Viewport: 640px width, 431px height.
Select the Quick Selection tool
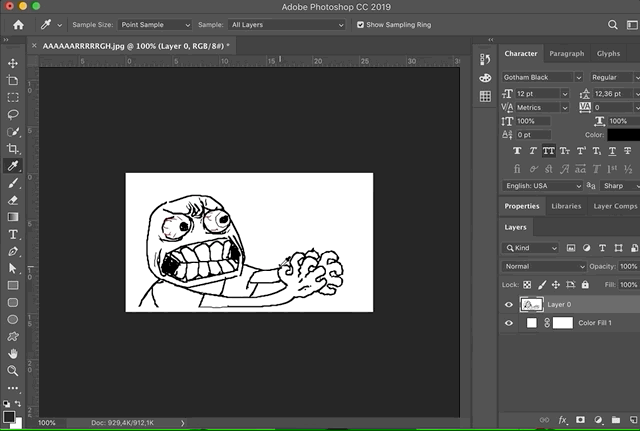pyautogui.click(x=13, y=132)
